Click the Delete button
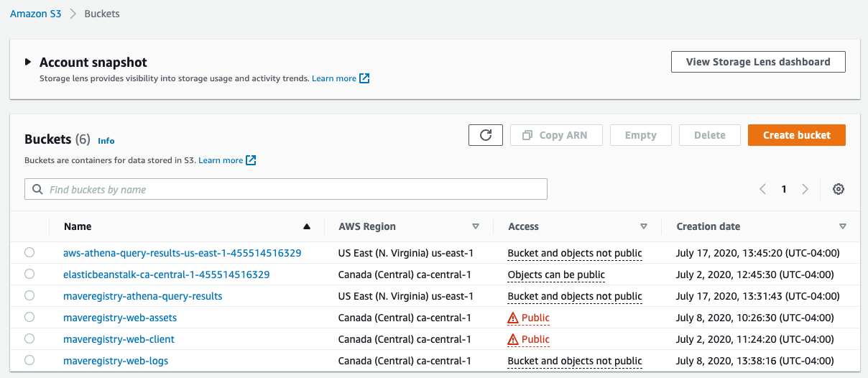Screen dimensions: 868x378 [x=710, y=135]
